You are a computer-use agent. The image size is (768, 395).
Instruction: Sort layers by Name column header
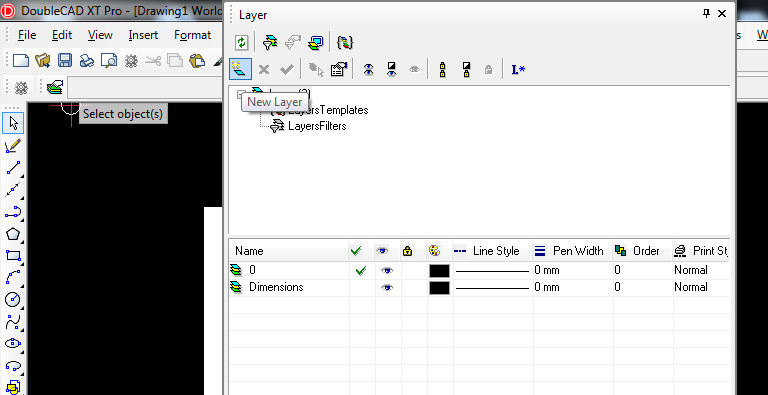[x=288, y=251]
